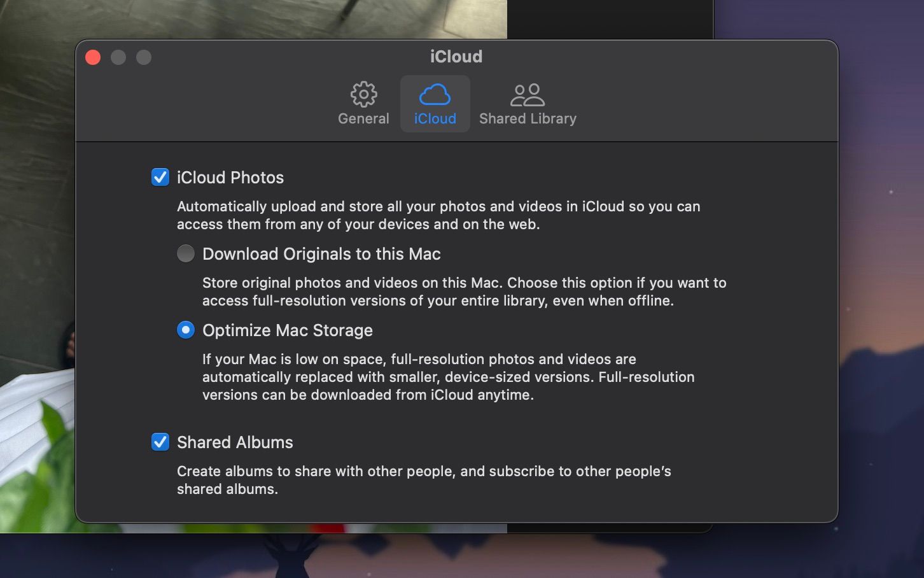
Task: Open the Shared Library tab
Action: pos(527,103)
